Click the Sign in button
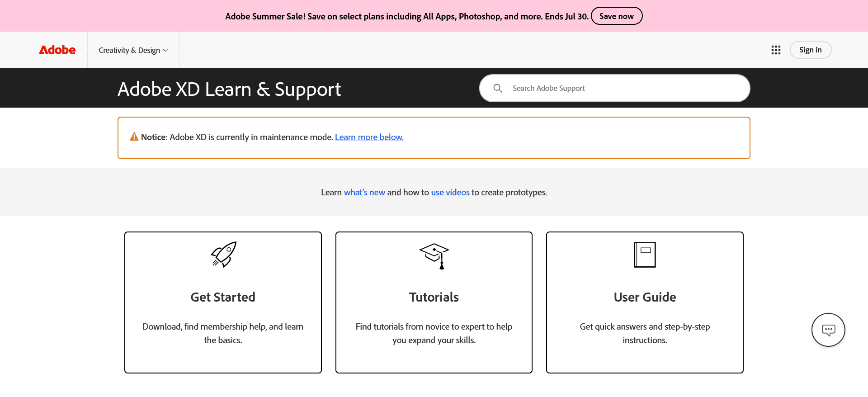 (811, 50)
